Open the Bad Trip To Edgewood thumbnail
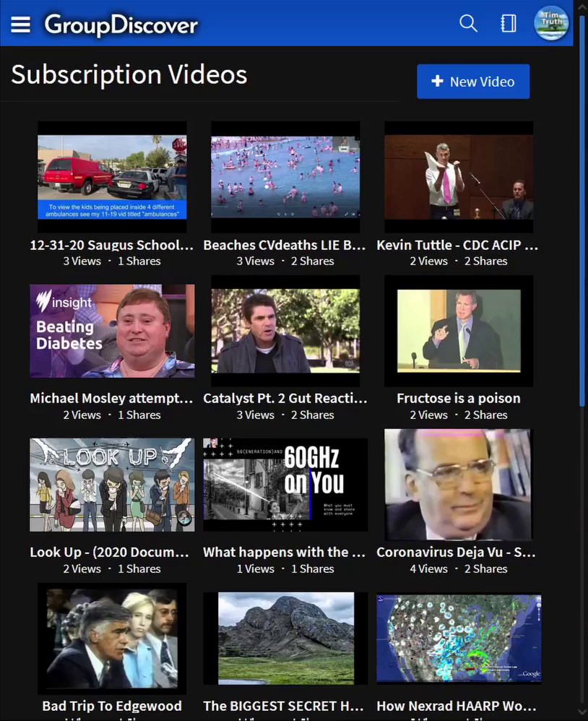Screen dimensions: 588x721 (112, 639)
